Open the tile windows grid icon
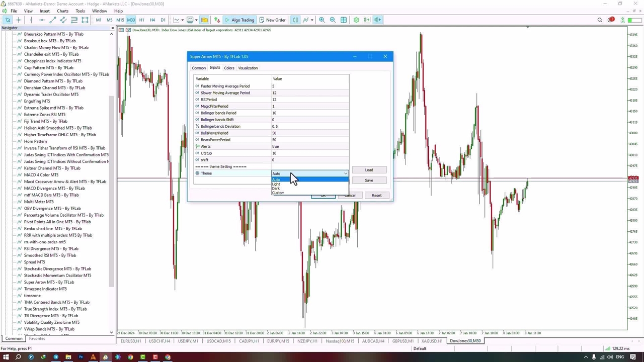This screenshot has width=644, height=362. pyautogui.click(x=344, y=20)
